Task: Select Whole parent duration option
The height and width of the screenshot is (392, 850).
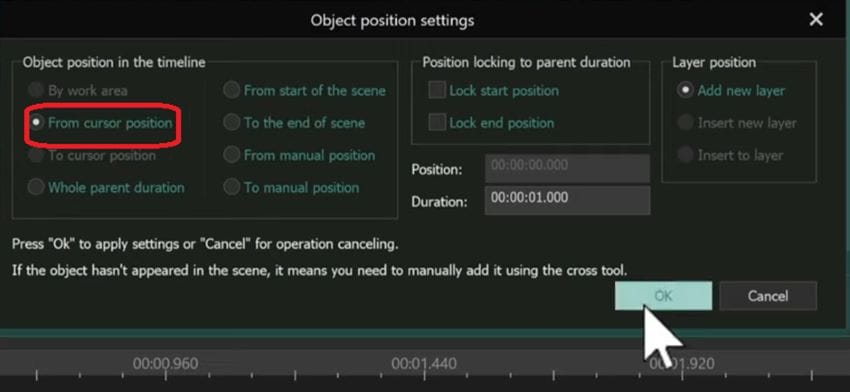Action: point(36,188)
